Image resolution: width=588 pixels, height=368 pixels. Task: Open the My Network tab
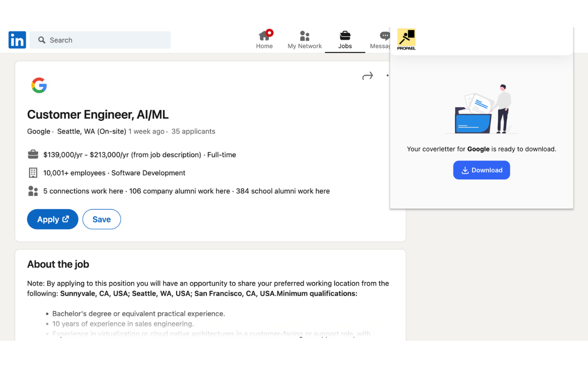pyautogui.click(x=305, y=40)
